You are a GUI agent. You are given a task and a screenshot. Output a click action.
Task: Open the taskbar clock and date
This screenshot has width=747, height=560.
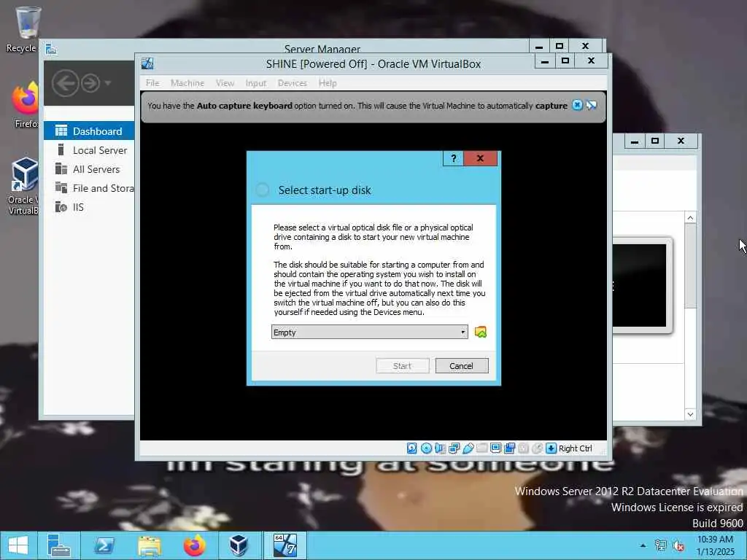(x=715, y=545)
